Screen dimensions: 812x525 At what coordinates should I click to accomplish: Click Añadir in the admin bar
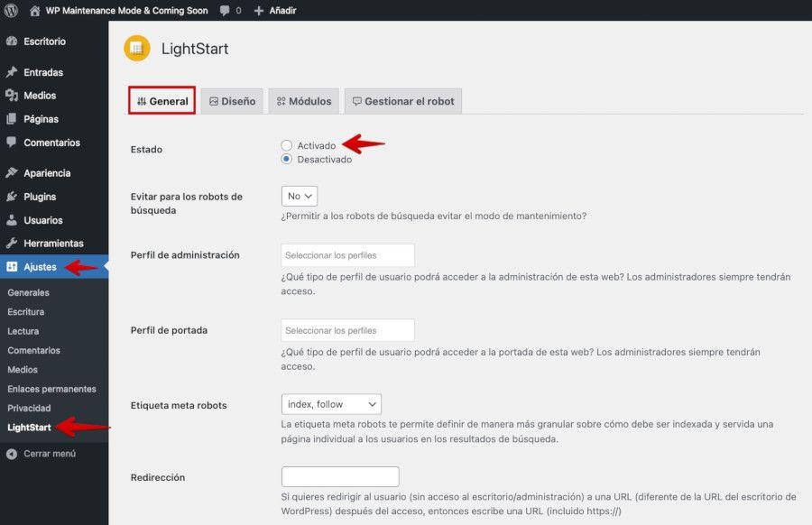[282, 10]
